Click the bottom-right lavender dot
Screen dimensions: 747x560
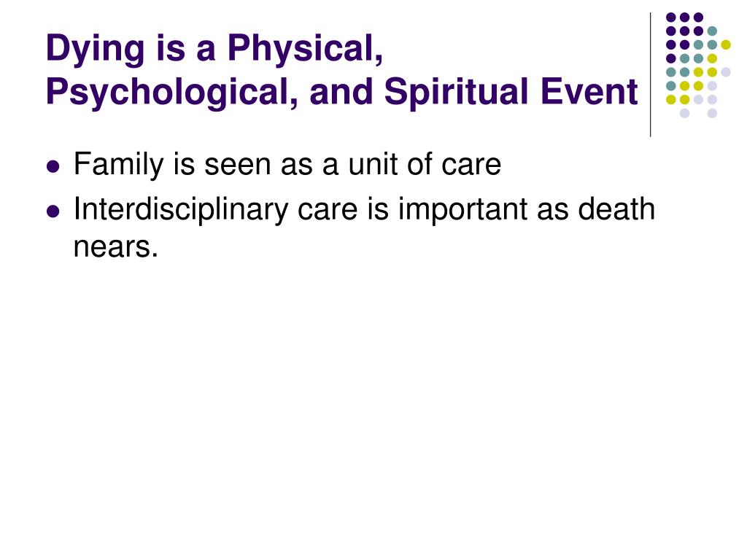(x=712, y=113)
